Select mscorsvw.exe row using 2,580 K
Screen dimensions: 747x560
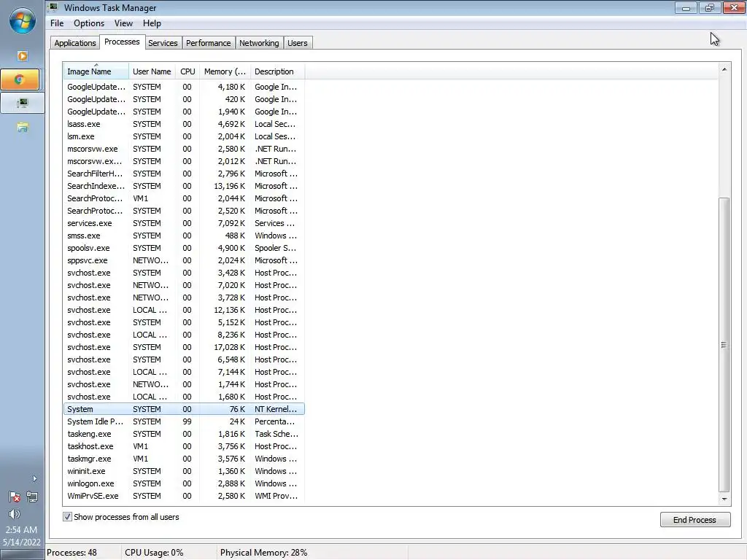point(184,149)
